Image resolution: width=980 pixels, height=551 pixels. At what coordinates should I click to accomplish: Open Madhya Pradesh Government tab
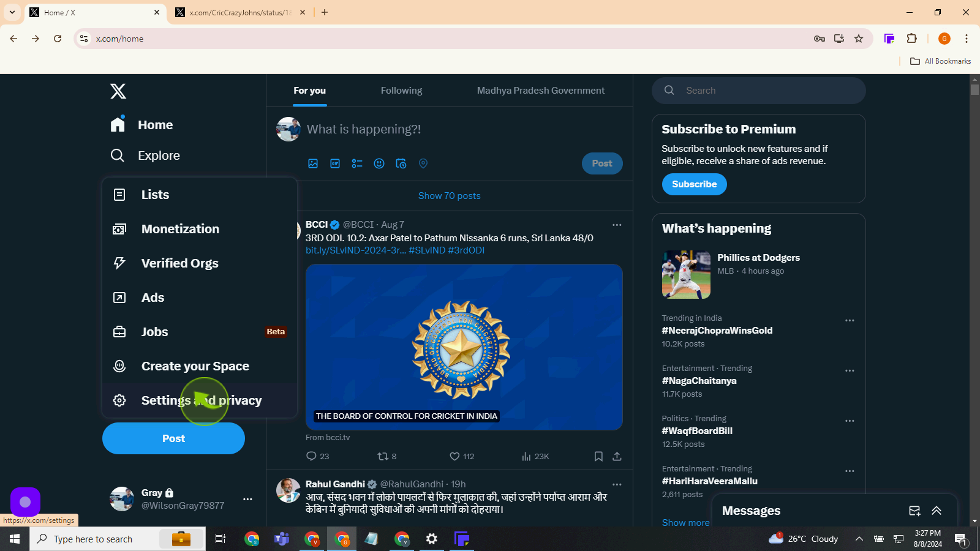click(541, 91)
